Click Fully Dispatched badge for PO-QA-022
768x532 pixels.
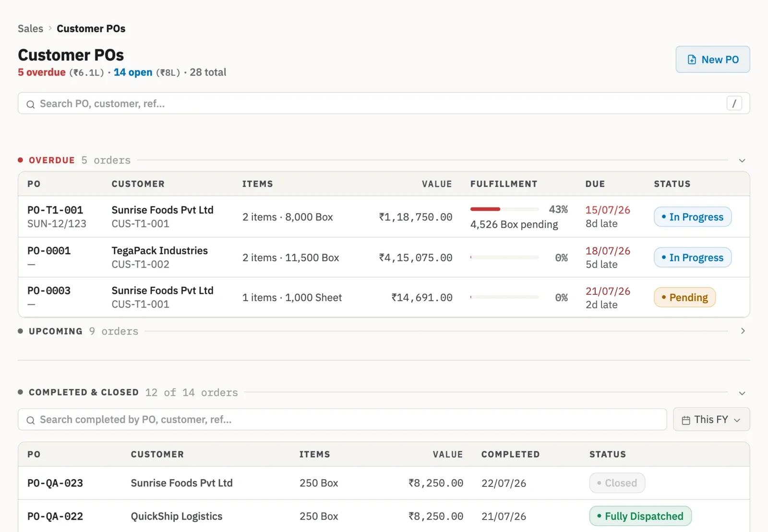pyautogui.click(x=640, y=516)
